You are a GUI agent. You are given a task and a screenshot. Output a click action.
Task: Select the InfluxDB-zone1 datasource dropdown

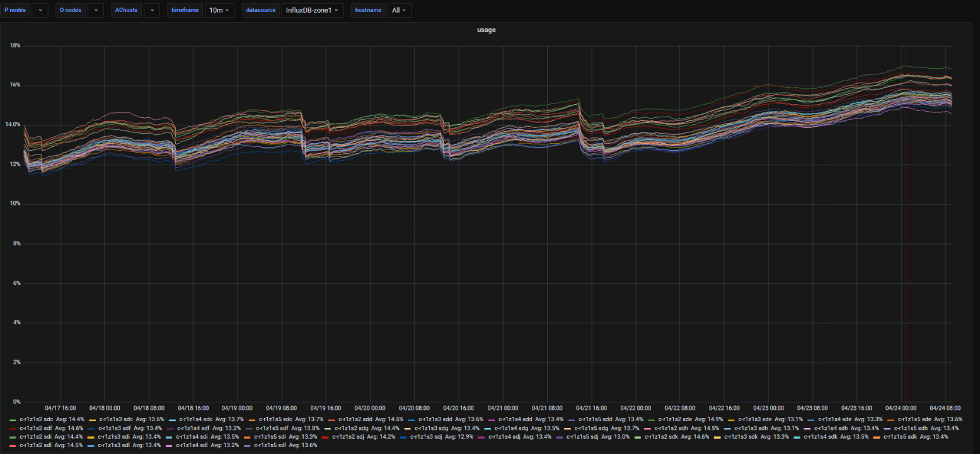point(312,10)
